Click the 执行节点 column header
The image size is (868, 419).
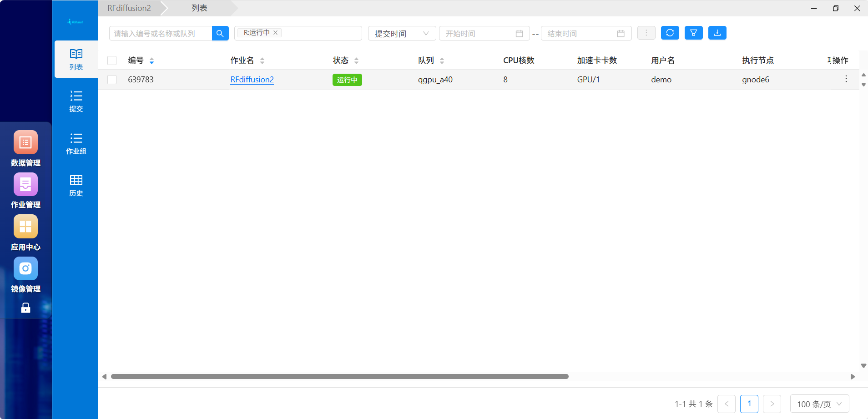click(x=757, y=61)
